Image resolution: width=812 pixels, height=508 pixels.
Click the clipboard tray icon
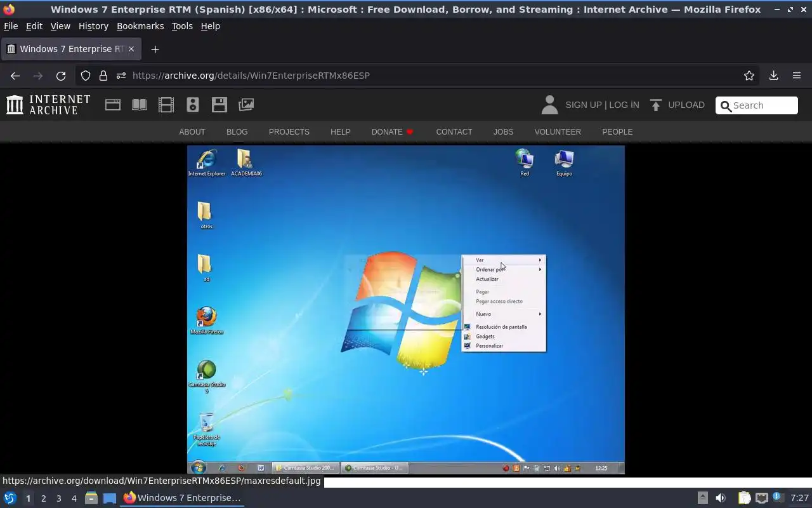click(745, 498)
